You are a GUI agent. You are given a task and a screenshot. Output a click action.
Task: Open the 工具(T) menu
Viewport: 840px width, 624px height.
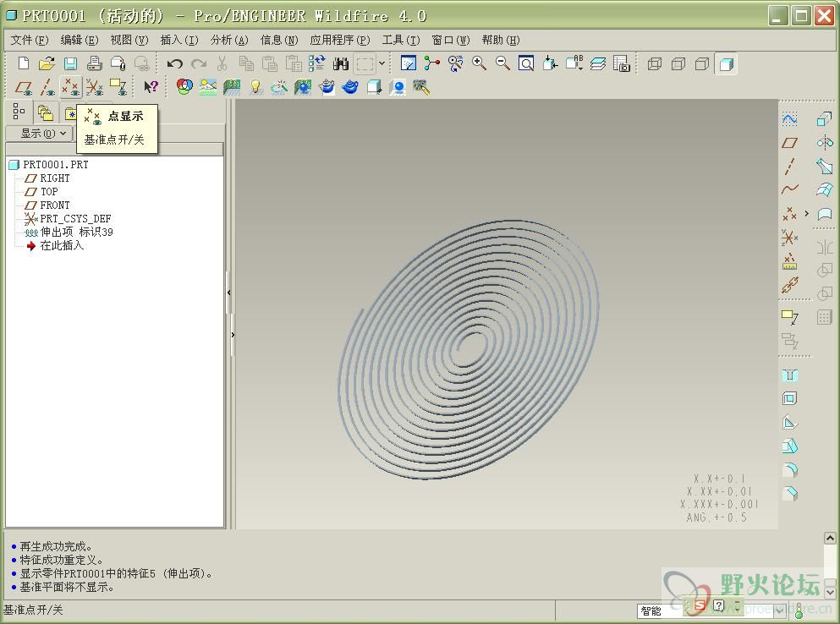coord(401,41)
